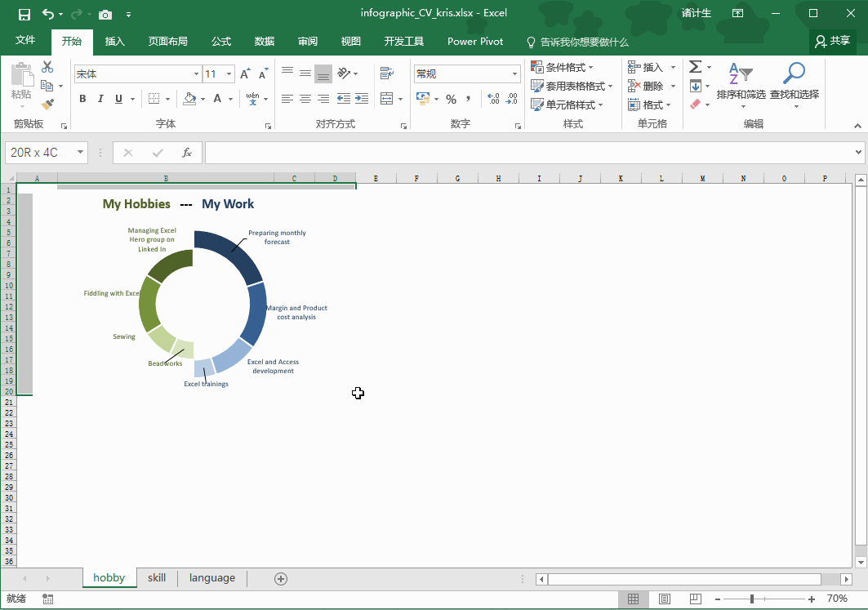Center cell text horizontally
This screenshot has height=610, width=868.
point(305,99)
